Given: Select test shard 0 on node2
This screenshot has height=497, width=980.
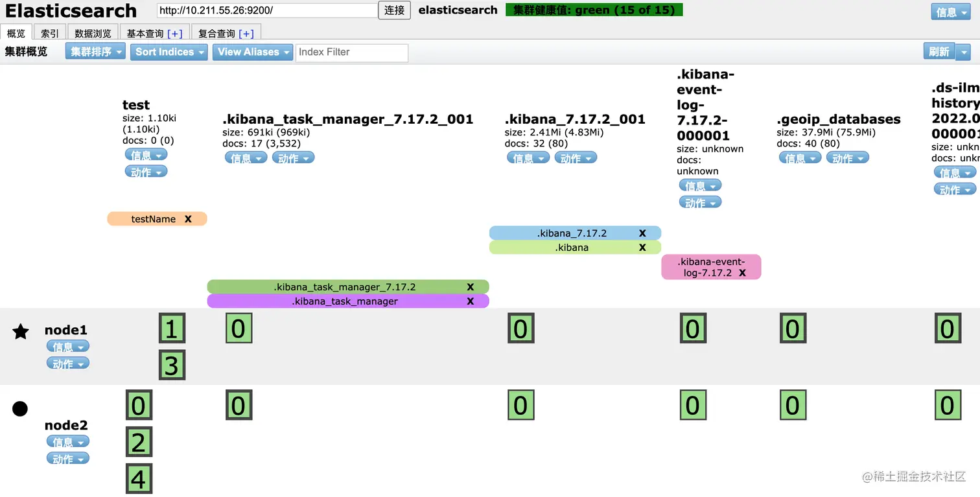Looking at the screenshot, I should (x=139, y=405).
